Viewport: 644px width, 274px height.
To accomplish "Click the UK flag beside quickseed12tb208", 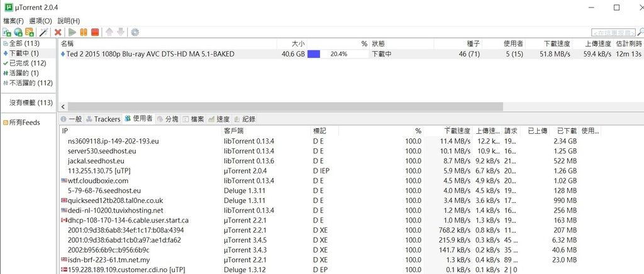I will click(64, 200).
